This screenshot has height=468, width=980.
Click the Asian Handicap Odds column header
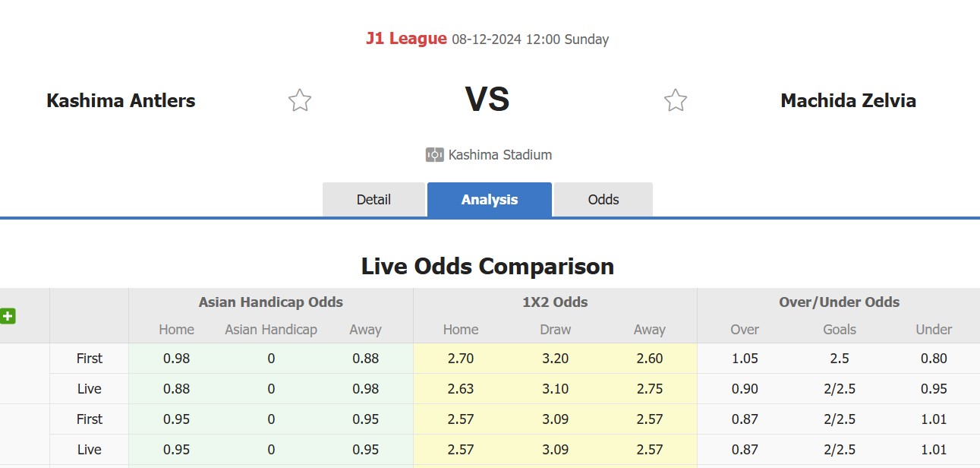point(271,302)
